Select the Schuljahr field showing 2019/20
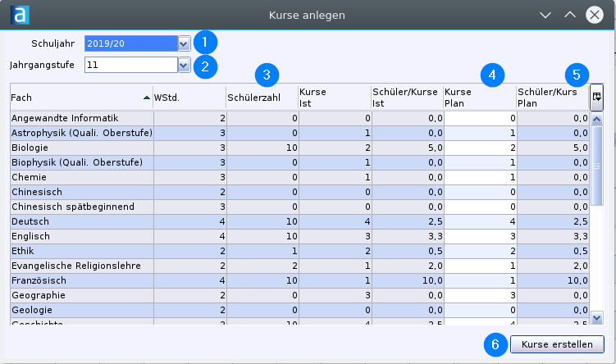This screenshot has width=616, height=364. coord(131,43)
